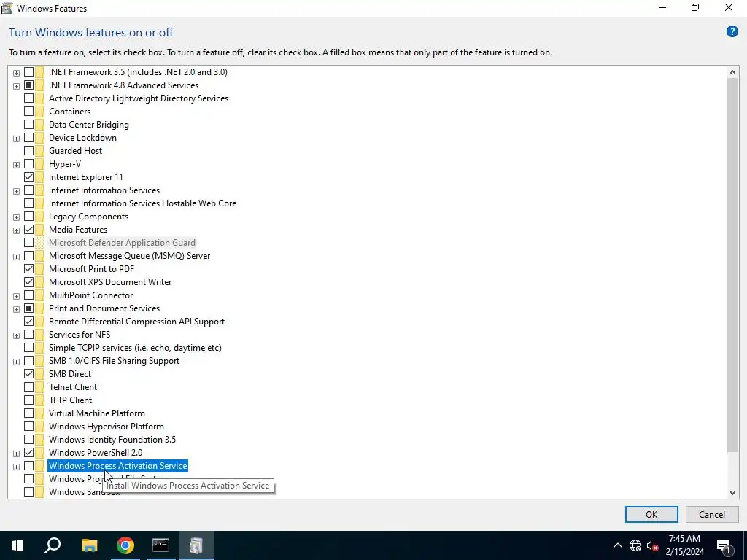
Task: Click the folder icon beside Media Features
Action: click(x=39, y=230)
